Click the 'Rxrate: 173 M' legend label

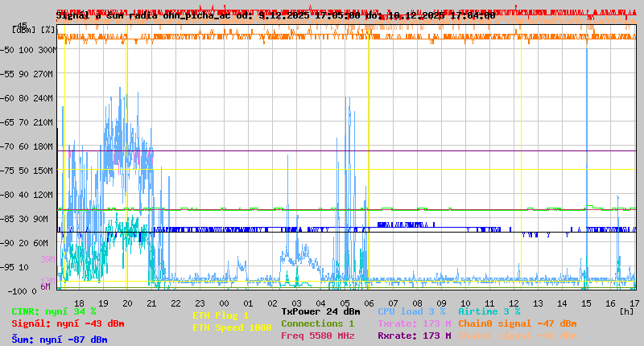(415, 336)
